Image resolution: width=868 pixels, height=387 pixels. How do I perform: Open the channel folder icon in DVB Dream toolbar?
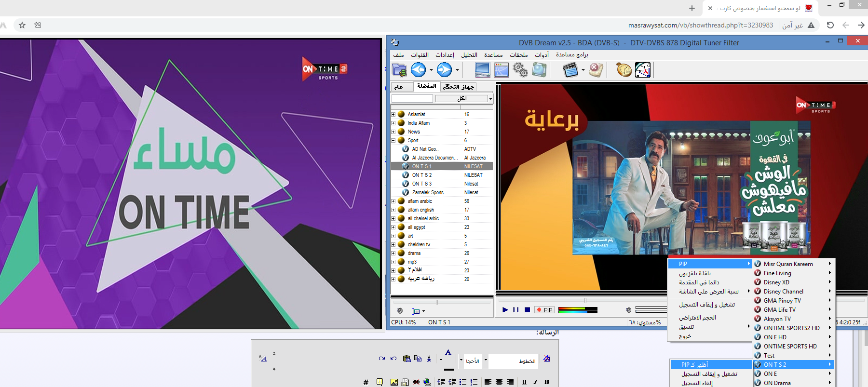pyautogui.click(x=399, y=70)
